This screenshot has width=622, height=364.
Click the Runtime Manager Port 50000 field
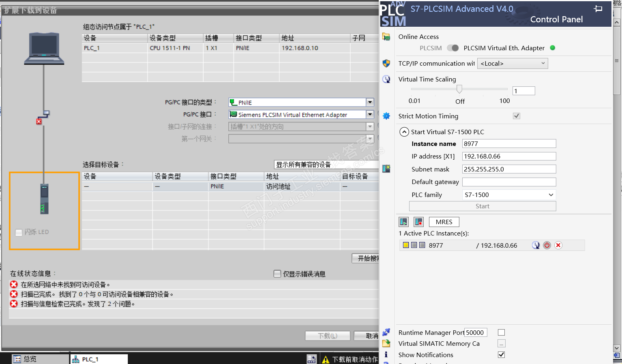[x=476, y=332]
